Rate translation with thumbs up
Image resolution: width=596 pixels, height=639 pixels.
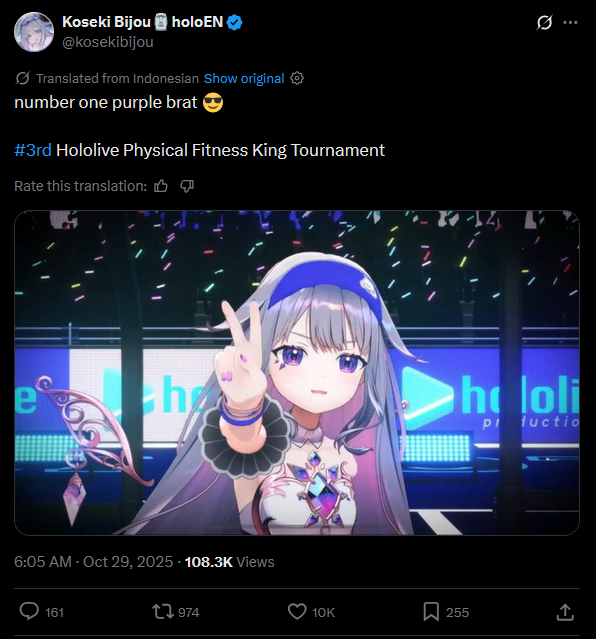(161, 186)
